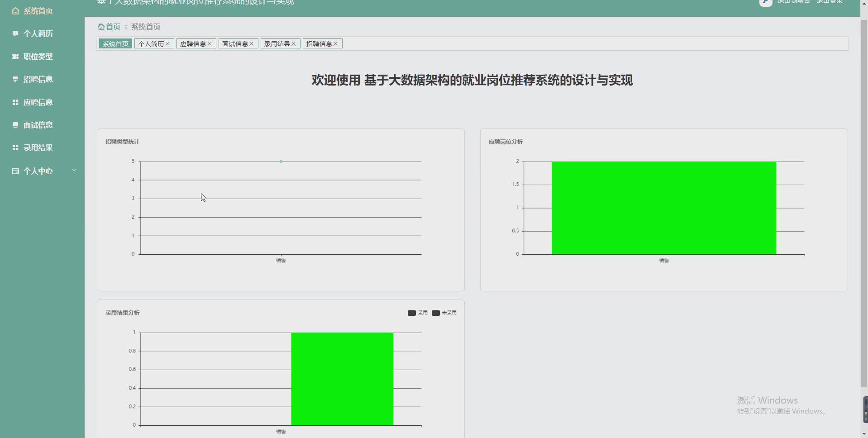Close the 应聘信息 tab
The width and height of the screenshot is (868, 438).
tap(210, 44)
